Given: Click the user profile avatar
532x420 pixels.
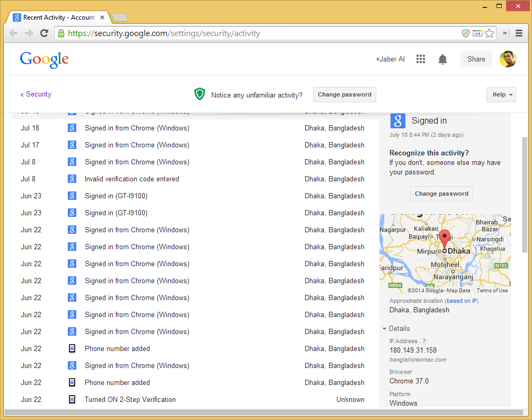Looking at the screenshot, I should click(x=508, y=59).
